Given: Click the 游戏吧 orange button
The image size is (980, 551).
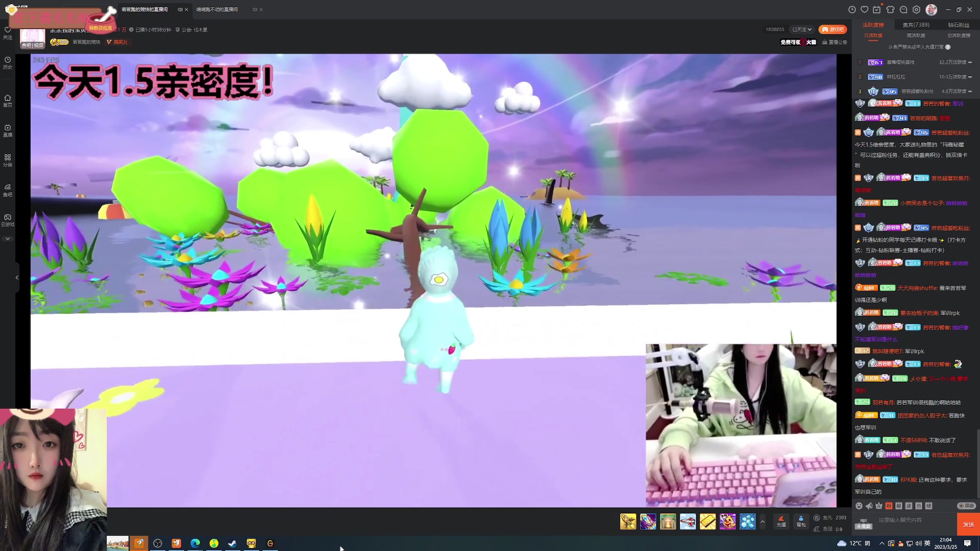Looking at the screenshot, I should (832, 30).
